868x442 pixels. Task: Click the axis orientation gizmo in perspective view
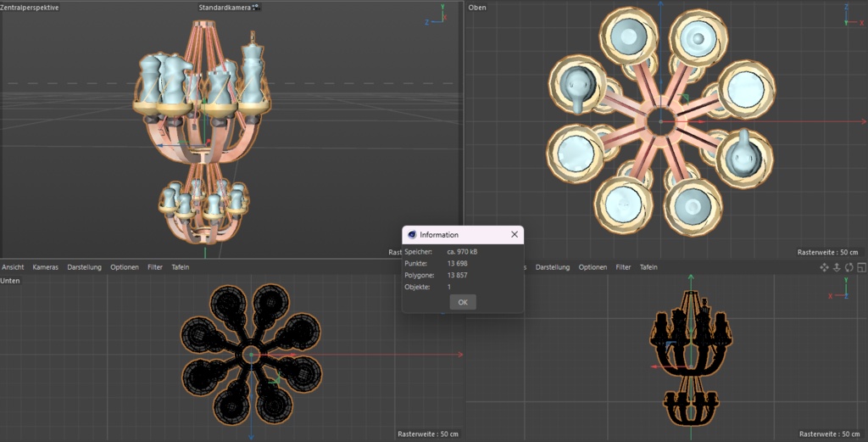pos(437,15)
